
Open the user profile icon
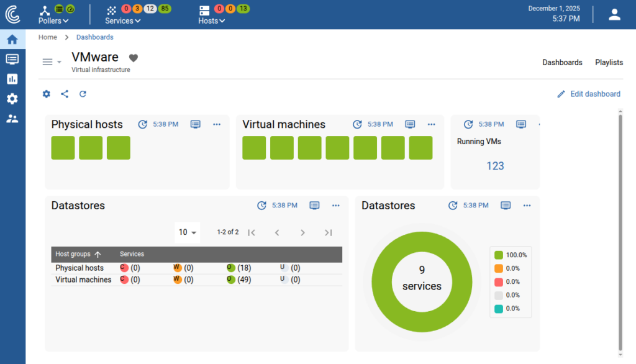614,14
